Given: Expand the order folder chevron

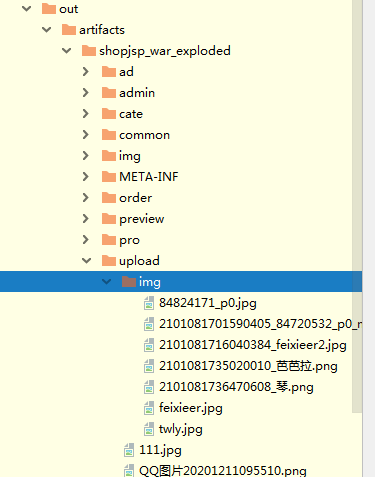Looking at the screenshot, I should point(86,198).
